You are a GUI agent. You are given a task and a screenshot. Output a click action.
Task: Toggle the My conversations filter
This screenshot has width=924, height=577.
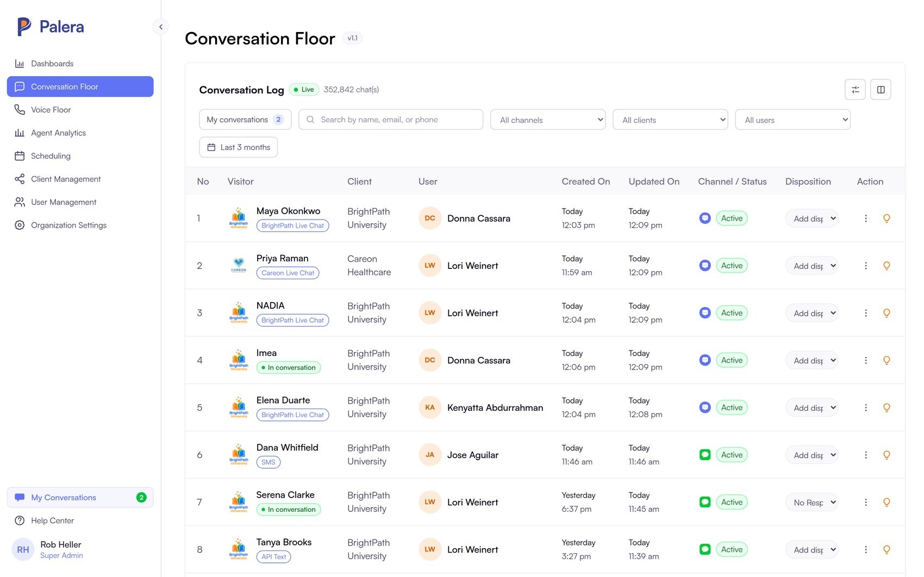(x=245, y=120)
